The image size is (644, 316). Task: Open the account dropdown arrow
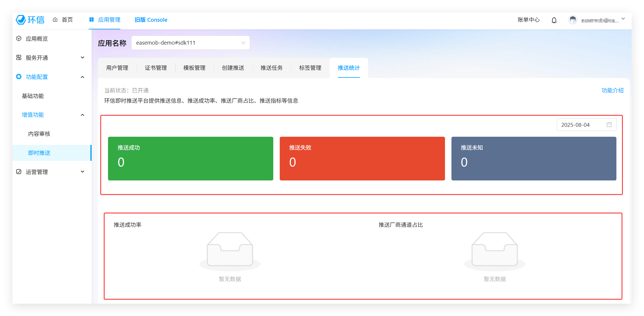click(x=623, y=19)
